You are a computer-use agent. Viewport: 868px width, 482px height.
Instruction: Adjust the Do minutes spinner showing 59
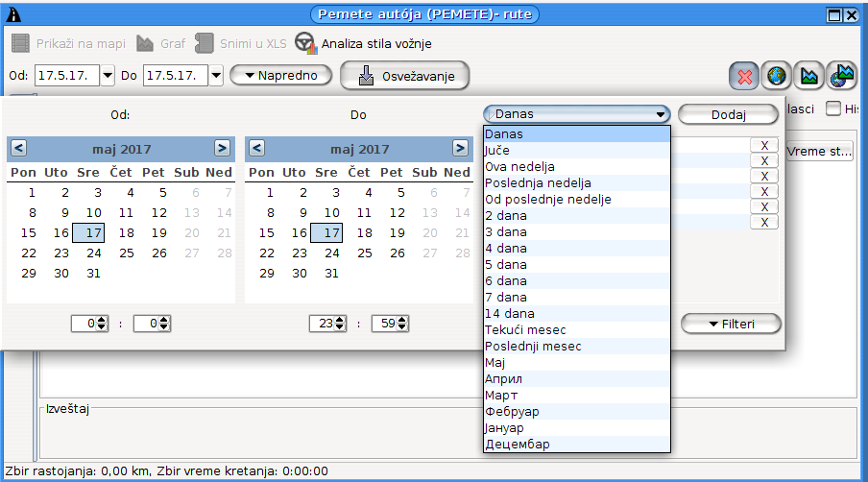[405, 324]
